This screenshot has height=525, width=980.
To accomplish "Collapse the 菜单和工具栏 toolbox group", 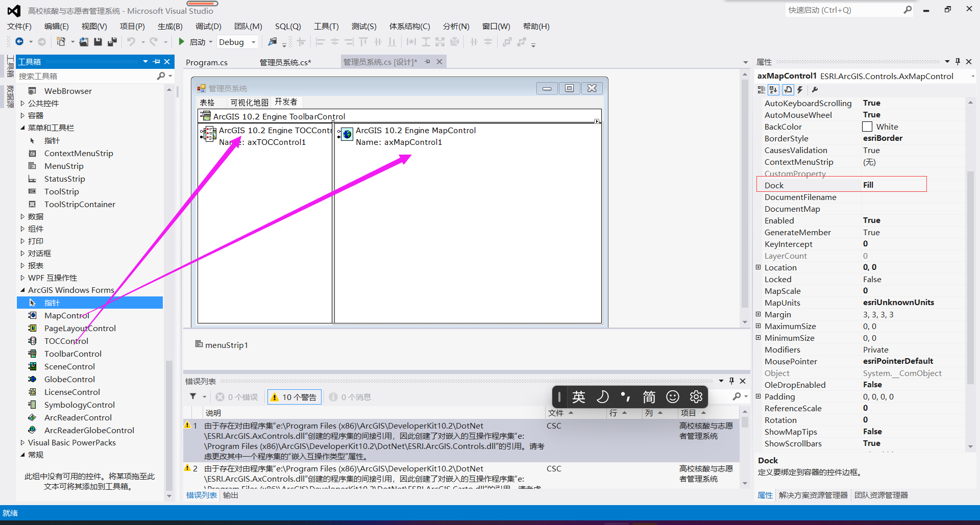I will tap(22, 128).
